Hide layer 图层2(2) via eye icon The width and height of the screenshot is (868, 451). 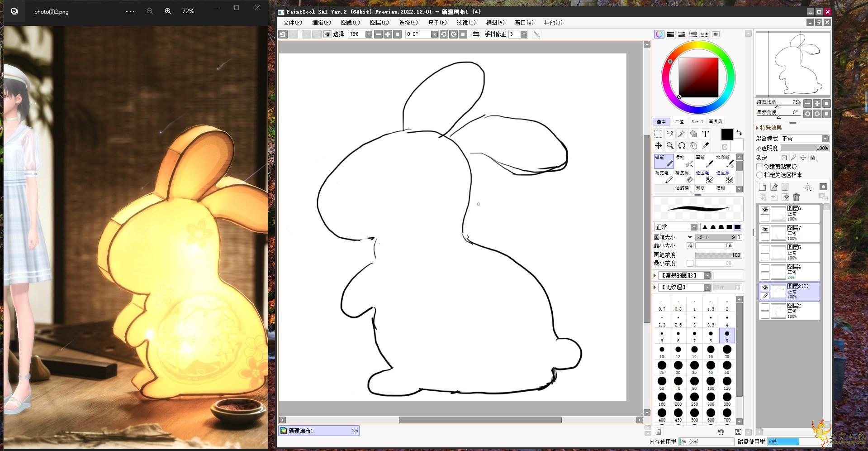coord(765,288)
